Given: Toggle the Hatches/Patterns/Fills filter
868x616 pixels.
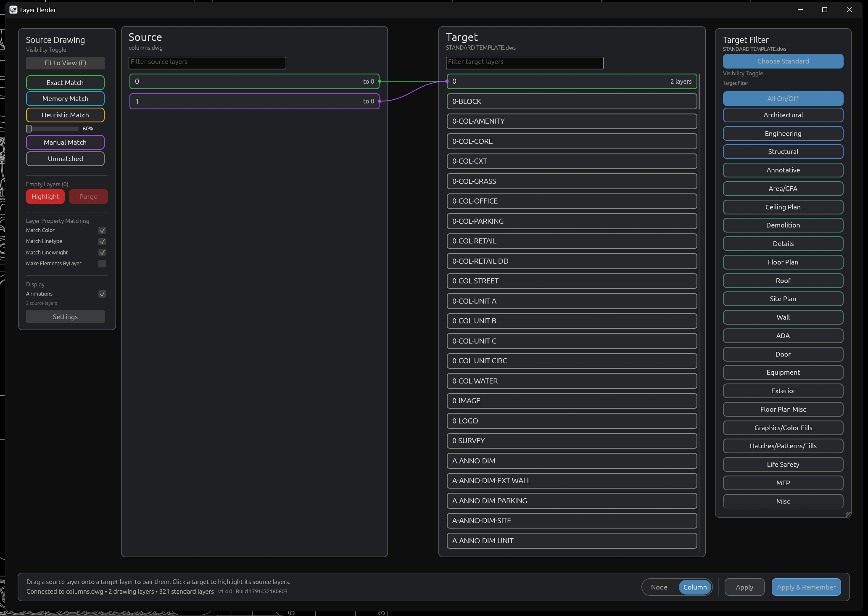Looking at the screenshot, I should click(x=783, y=446).
